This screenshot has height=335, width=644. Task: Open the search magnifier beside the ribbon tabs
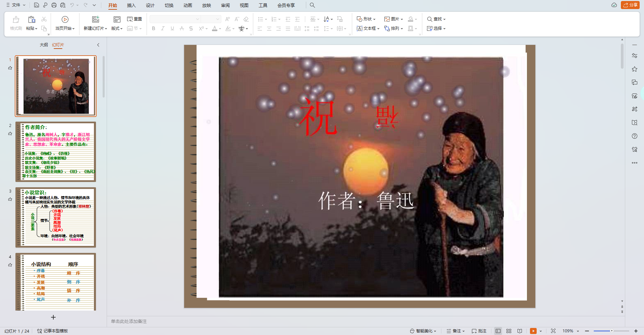point(312,5)
